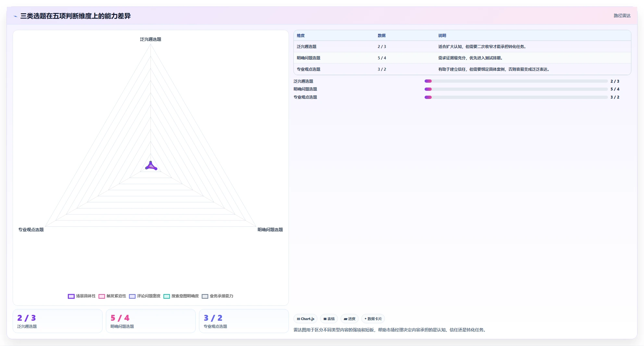The height and width of the screenshot is (346, 644).
Task: Click the icon beside the chart title
Action: tap(15, 16)
